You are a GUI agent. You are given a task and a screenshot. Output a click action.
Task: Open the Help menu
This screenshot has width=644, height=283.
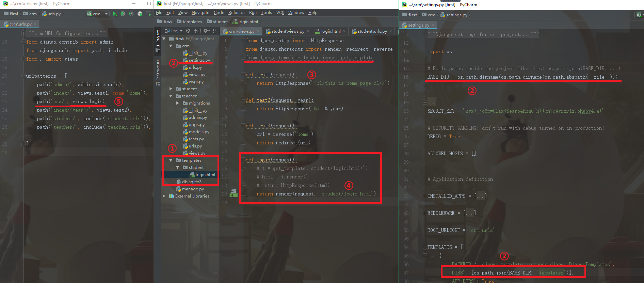click(313, 13)
